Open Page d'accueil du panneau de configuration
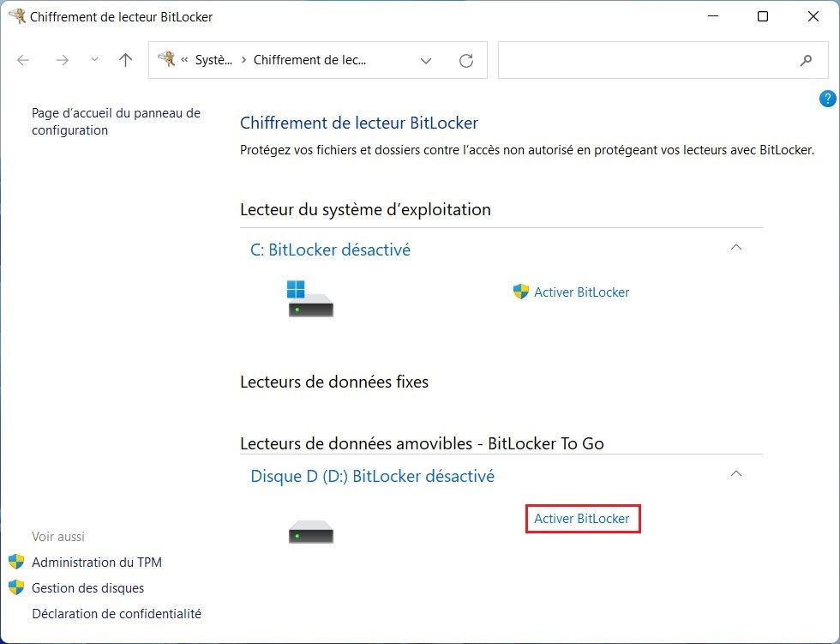 tap(116, 122)
